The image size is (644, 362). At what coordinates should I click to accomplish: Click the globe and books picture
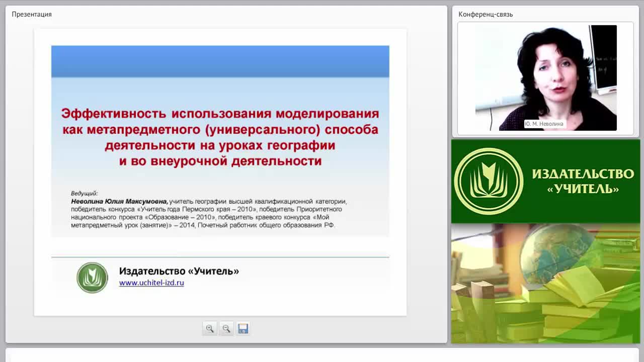tap(545, 284)
